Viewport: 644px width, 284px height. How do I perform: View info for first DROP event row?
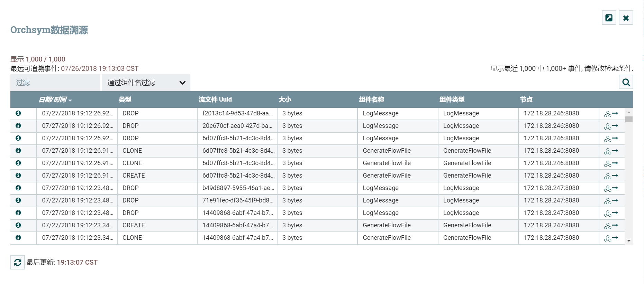tap(18, 113)
